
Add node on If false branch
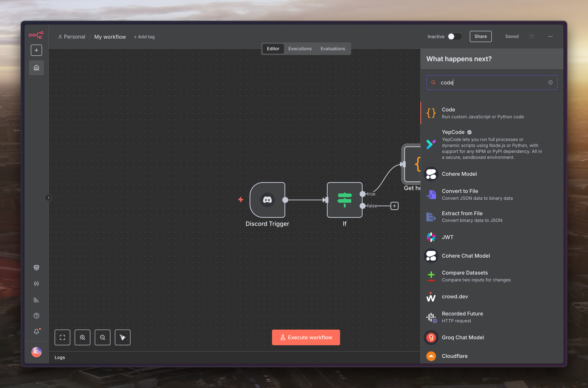(395, 206)
